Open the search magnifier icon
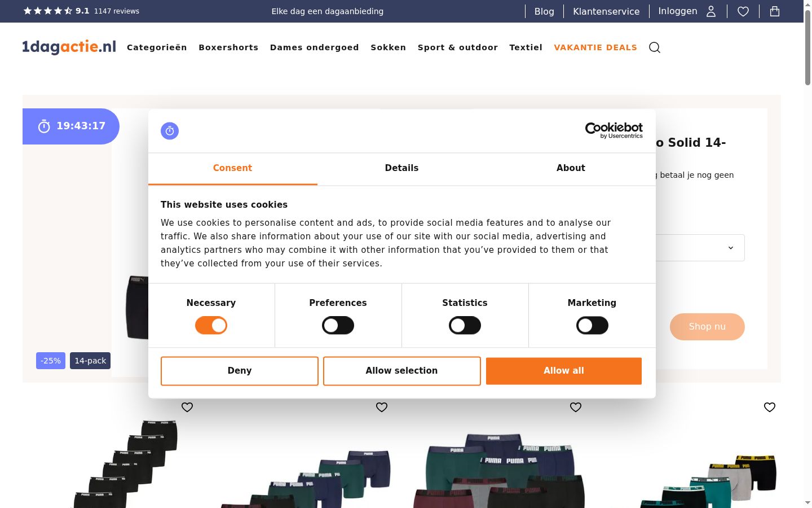Viewport: 812px width, 508px height. (x=655, y=47)
